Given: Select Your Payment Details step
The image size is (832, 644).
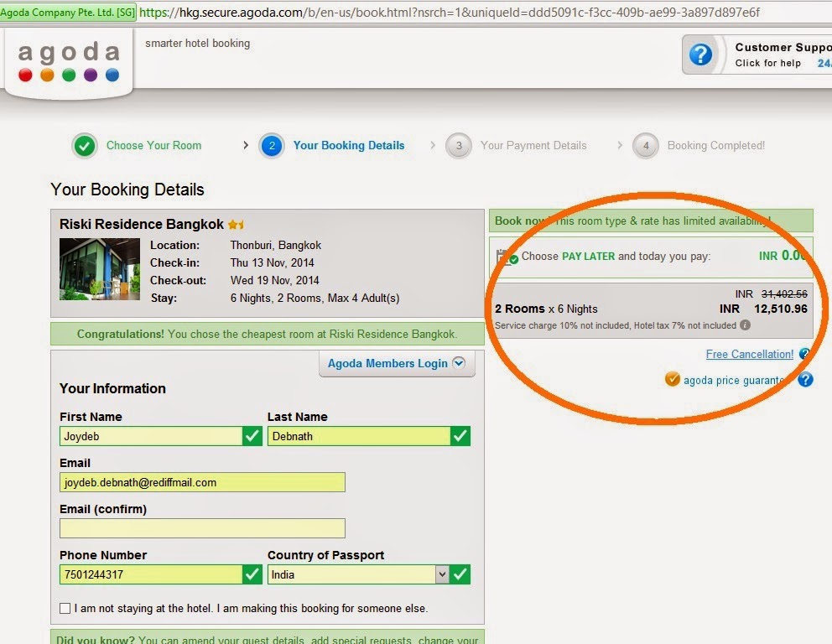Looking at the screenshot, I should coord(533,145).
